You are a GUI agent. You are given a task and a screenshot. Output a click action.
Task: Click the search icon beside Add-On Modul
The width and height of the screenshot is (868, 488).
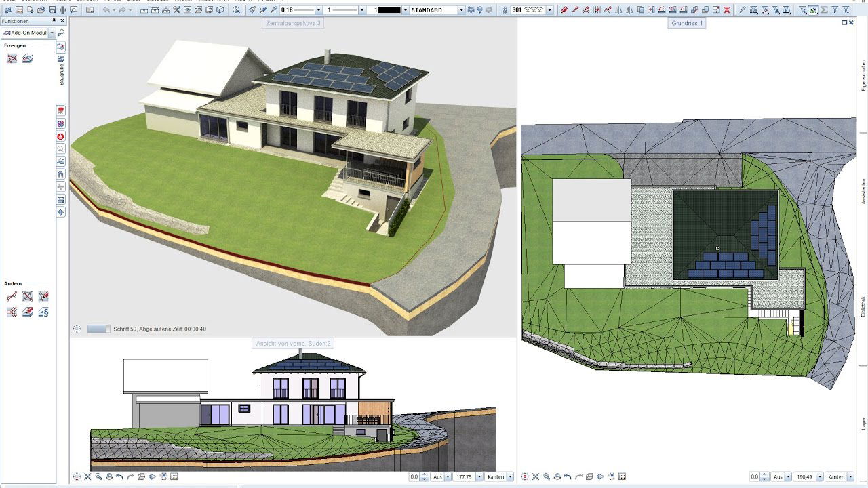[61, 33]
